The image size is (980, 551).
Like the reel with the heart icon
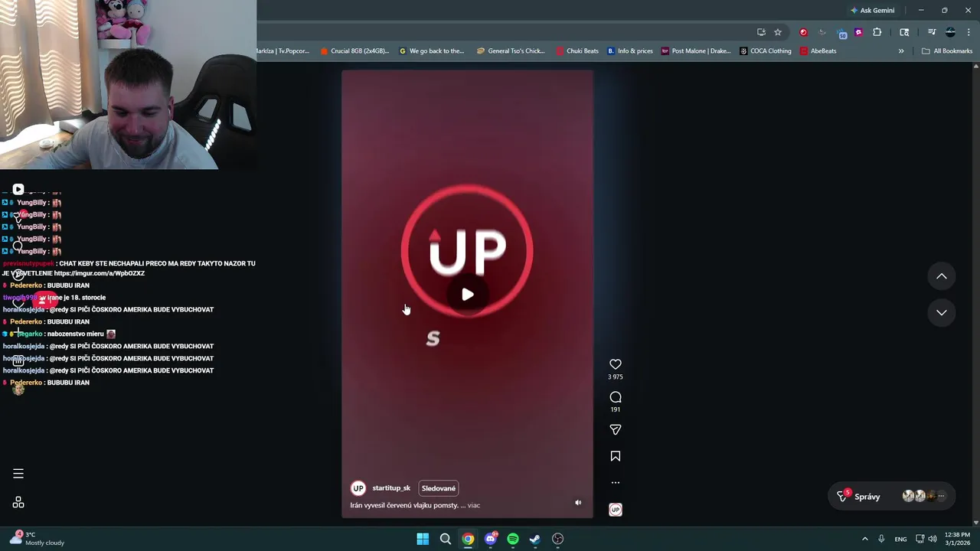(616, 364)
